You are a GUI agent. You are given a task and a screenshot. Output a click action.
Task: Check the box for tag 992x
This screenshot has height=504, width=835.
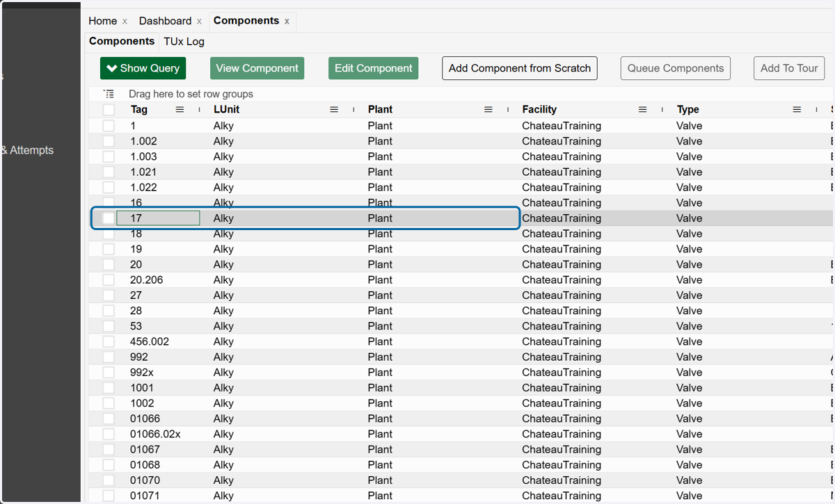pos(109,373)
